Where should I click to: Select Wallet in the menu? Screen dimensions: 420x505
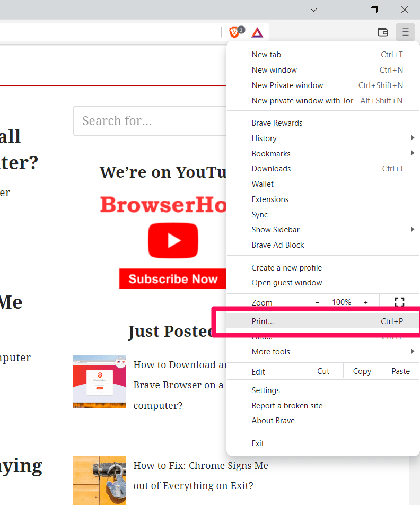click(x=323, y=184)
